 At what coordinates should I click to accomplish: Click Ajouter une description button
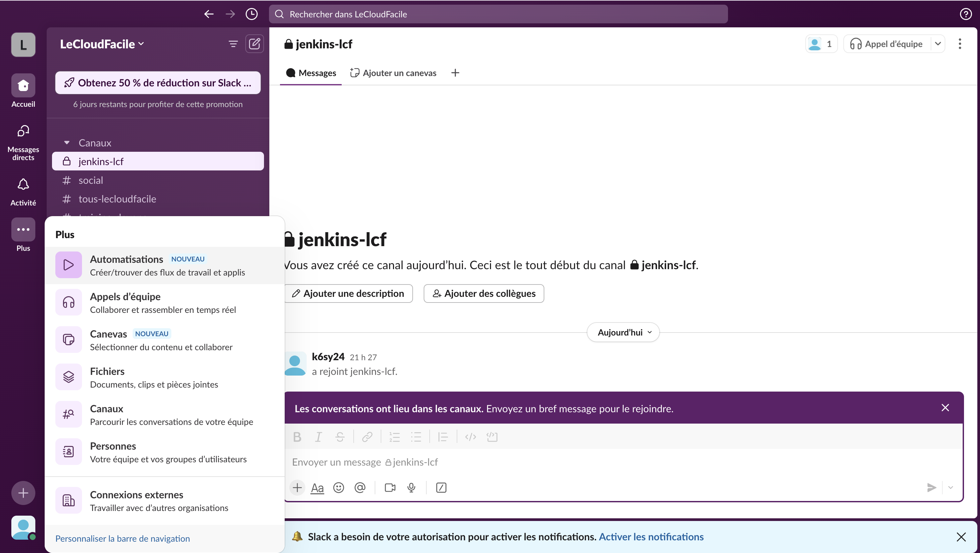point(348,294)
